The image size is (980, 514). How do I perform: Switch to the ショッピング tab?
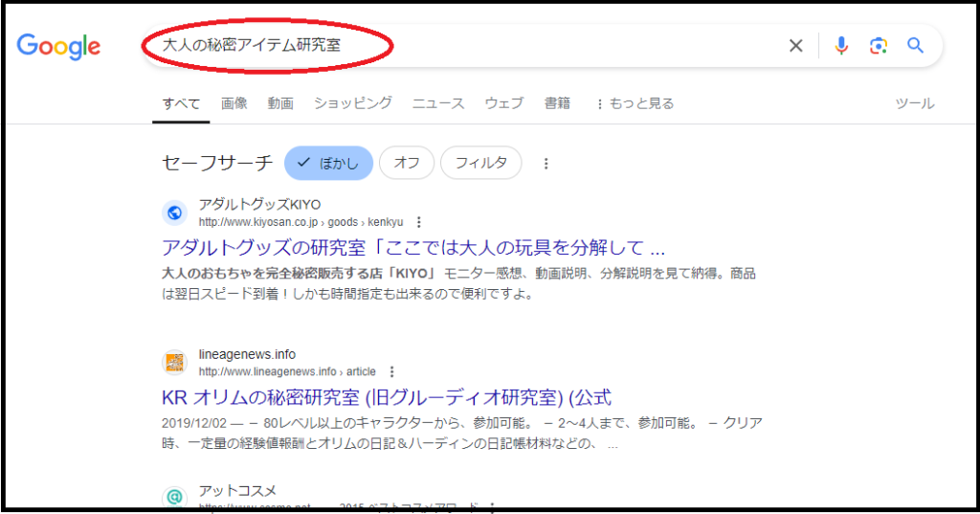[x=353, y=103]
